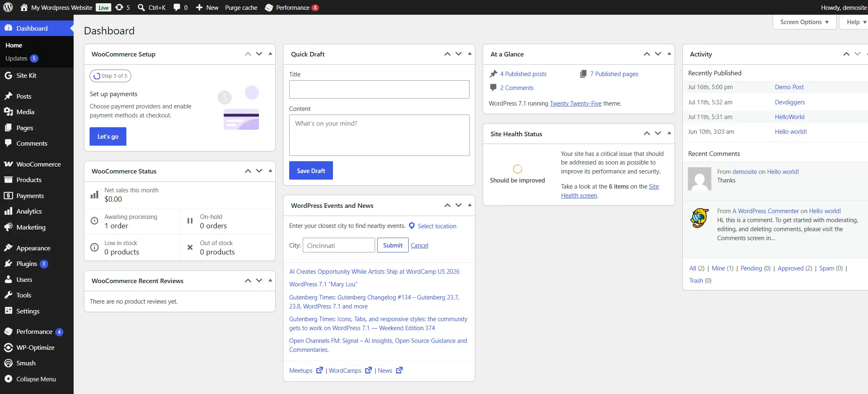
Task: Toggle the WooCommerce Status panel collapse triangle
Action: (x=270, y=171)
